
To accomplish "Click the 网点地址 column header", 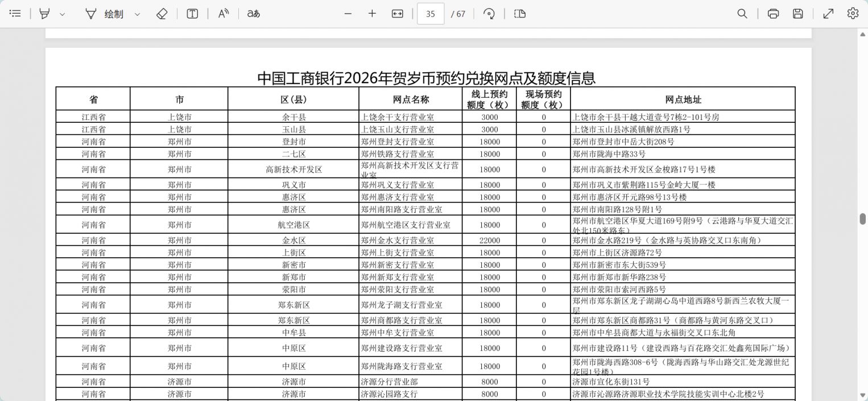I will click(x=683, y=100).
